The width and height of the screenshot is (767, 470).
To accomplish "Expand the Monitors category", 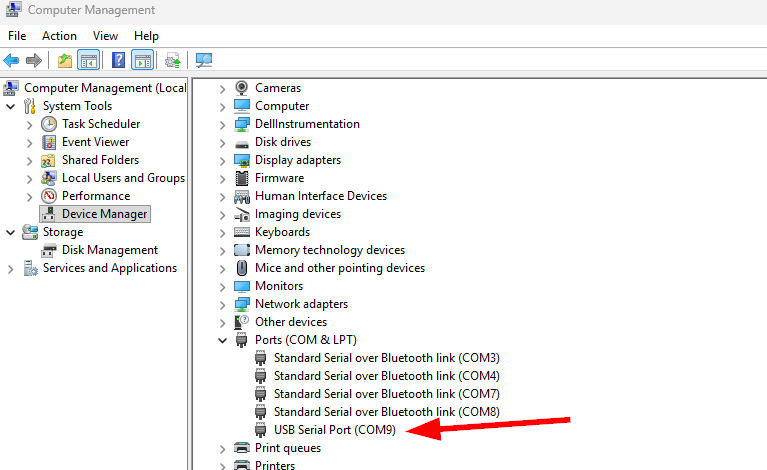I will tap(223, 287).
